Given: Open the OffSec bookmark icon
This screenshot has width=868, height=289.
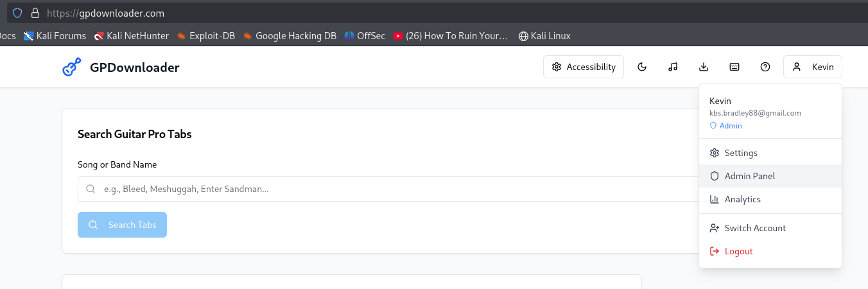Looking at the screenshot, I should (349, 36).
